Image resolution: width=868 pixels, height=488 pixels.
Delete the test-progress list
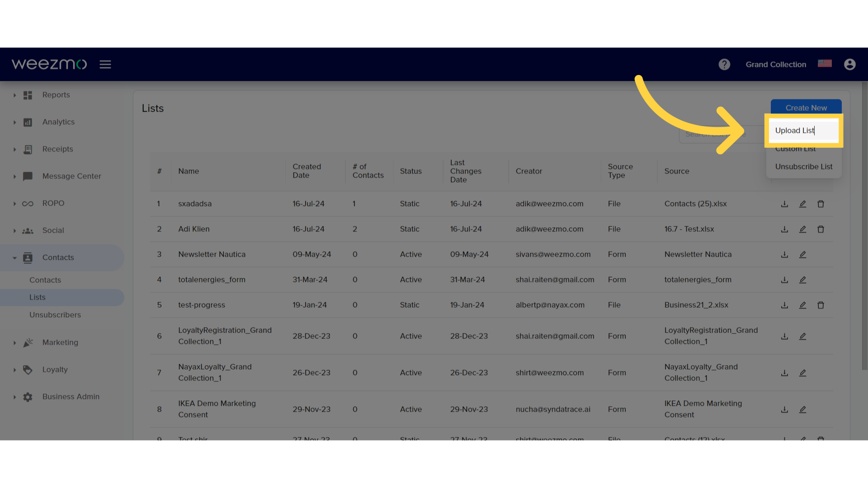click(821, 305)
